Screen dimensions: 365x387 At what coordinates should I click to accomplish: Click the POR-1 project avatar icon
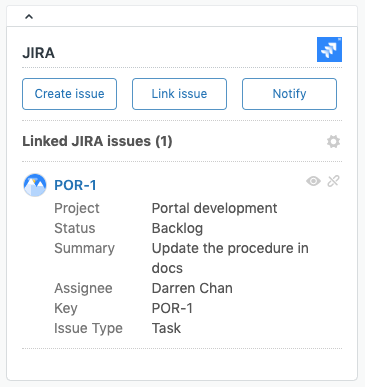pos(35,185)
